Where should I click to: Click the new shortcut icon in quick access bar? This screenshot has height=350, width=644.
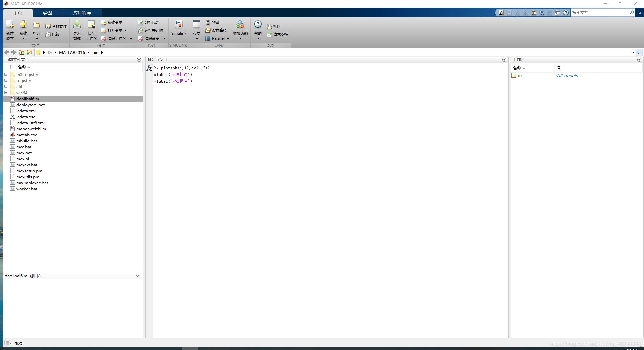click(x=501, y=13)
